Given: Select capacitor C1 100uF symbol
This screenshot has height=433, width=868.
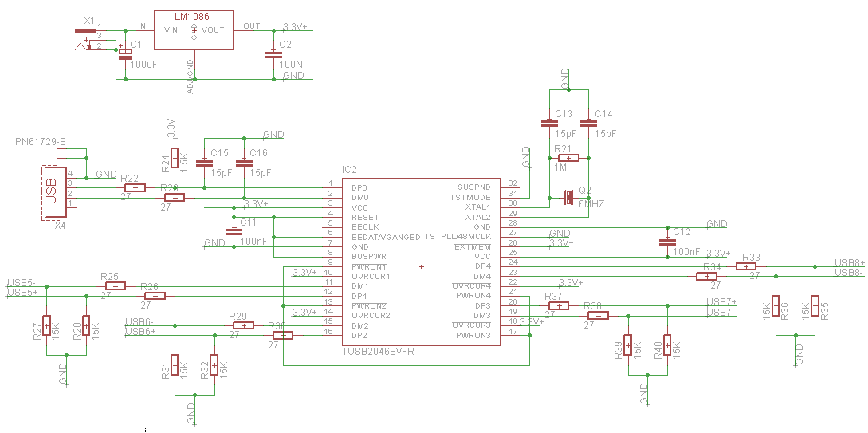Looking at the screenshot, I should click(125, 54).
